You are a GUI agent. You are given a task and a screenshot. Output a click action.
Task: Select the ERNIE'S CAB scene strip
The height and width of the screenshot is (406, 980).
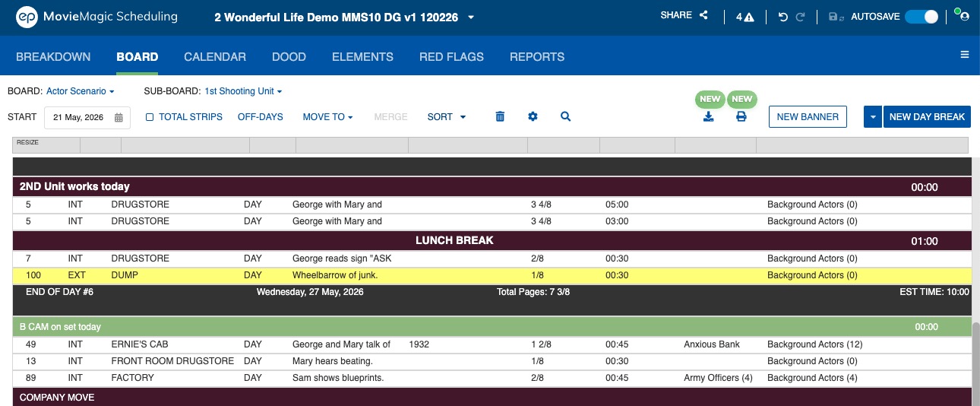492,344
